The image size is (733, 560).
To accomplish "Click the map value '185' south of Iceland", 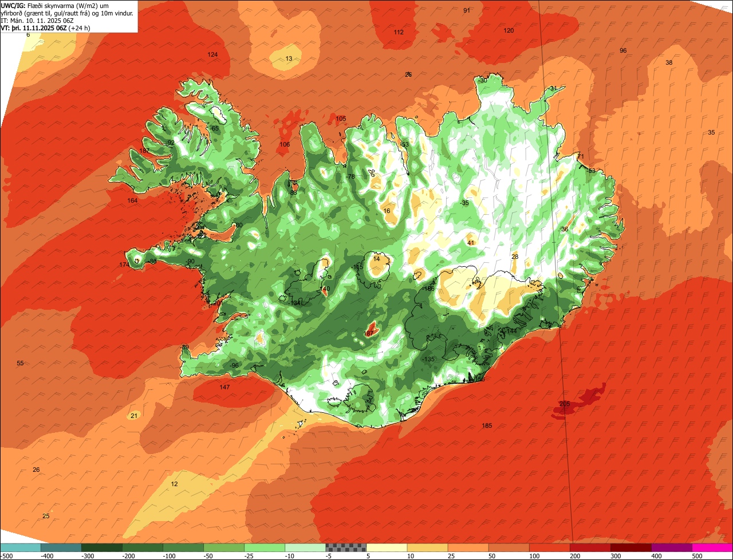I will [487, 425].
